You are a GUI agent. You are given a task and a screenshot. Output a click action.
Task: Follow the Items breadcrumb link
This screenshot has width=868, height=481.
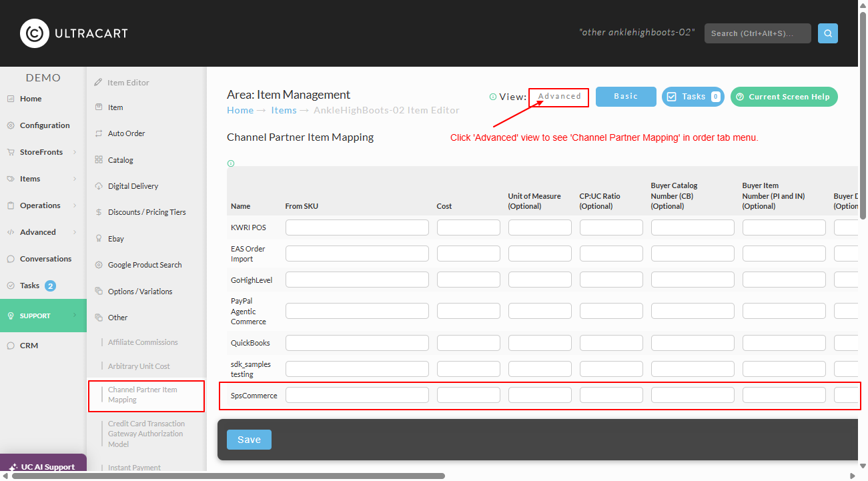click(x=284, y=110)
